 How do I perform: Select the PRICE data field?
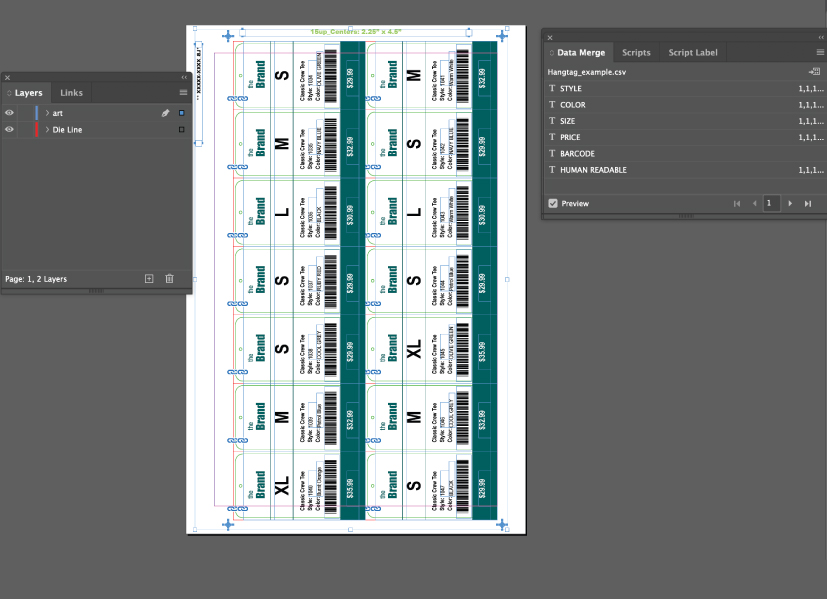point(570,137)
